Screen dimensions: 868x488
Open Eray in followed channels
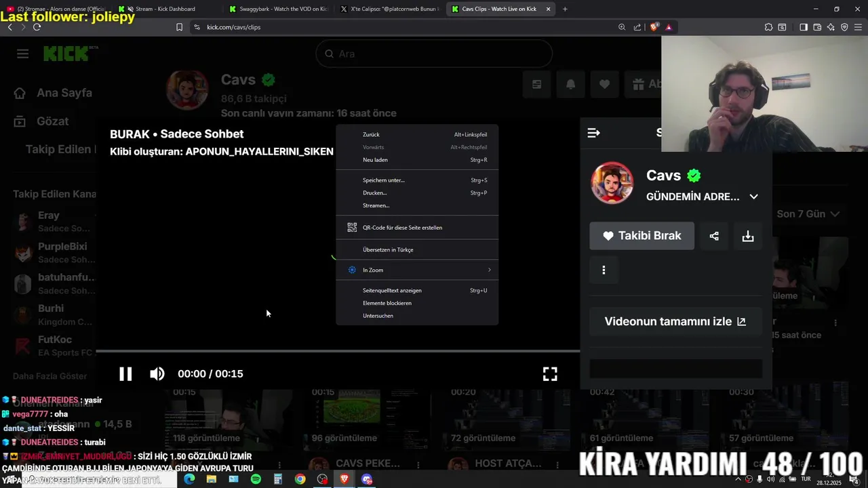tap(54, 221)
